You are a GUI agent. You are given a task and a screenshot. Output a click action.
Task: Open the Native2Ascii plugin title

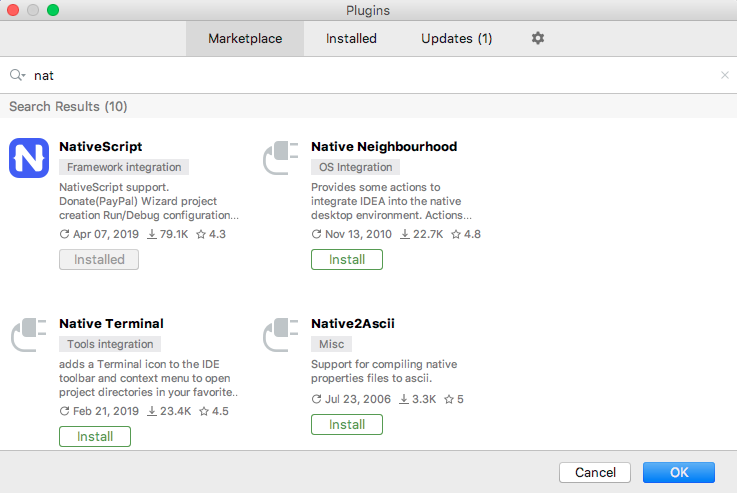pos(353,323)
